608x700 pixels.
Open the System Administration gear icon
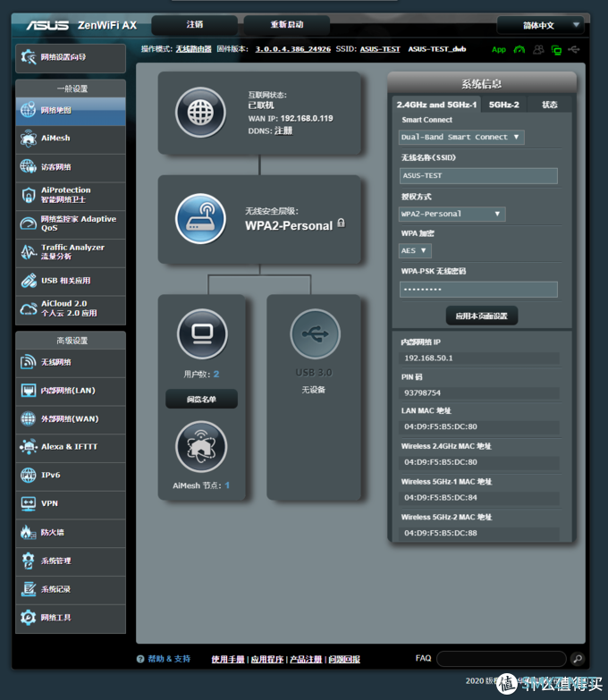pyautogui.click(x=28, y=561)
